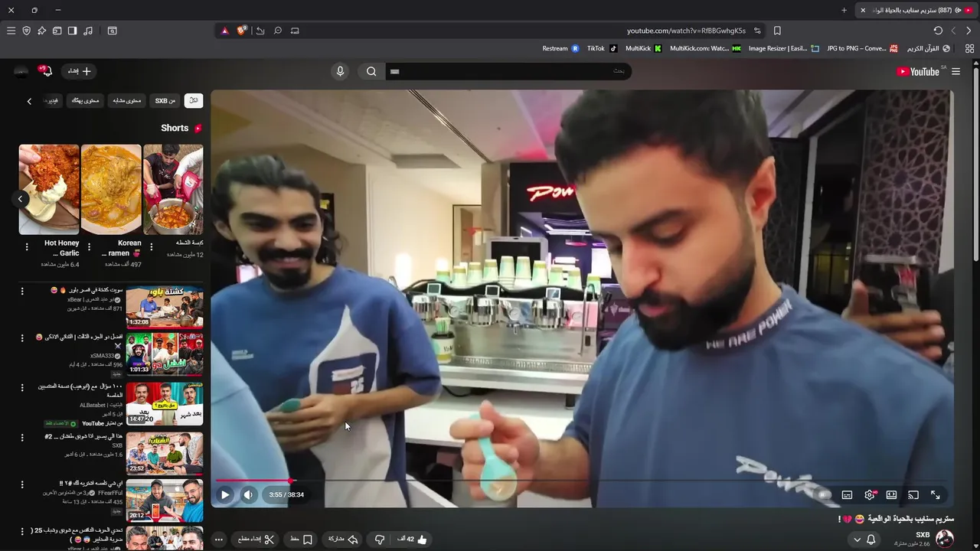
Task: Open the YouTube create button
Action: pyautogui.click(x=80, y=71)
